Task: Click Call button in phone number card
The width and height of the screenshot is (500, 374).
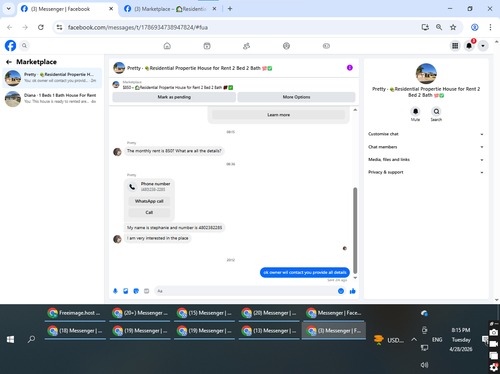Action: click(x=149, y=212)
